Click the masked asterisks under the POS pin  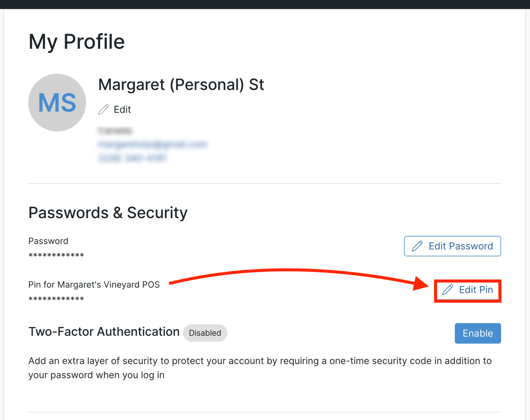[56, 299]
